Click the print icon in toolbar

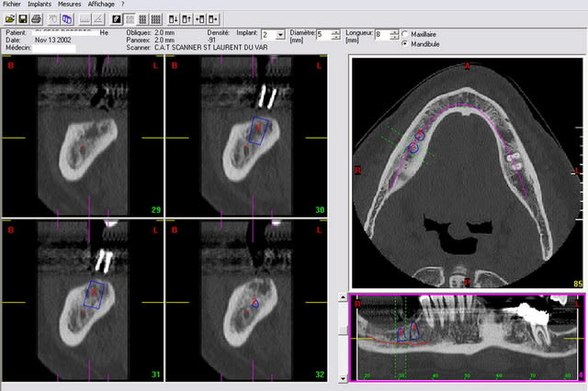click(x=35, y=18)
